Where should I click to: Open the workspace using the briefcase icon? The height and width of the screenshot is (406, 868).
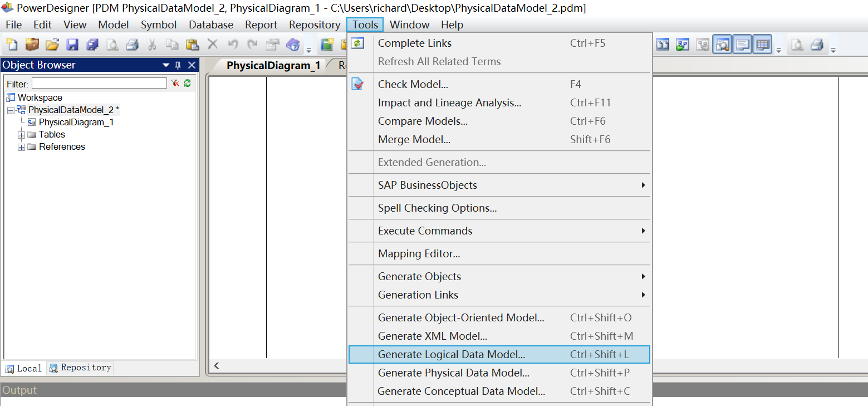tap(32, 44)
